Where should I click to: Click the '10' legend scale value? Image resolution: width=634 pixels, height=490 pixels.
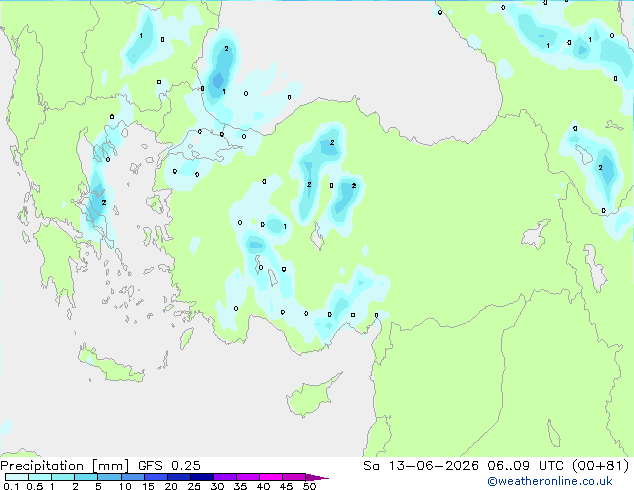[x=125, y=486]
